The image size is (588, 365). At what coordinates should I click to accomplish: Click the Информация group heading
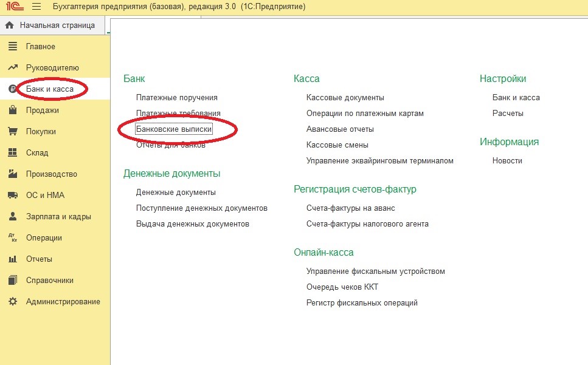point(509,142)
